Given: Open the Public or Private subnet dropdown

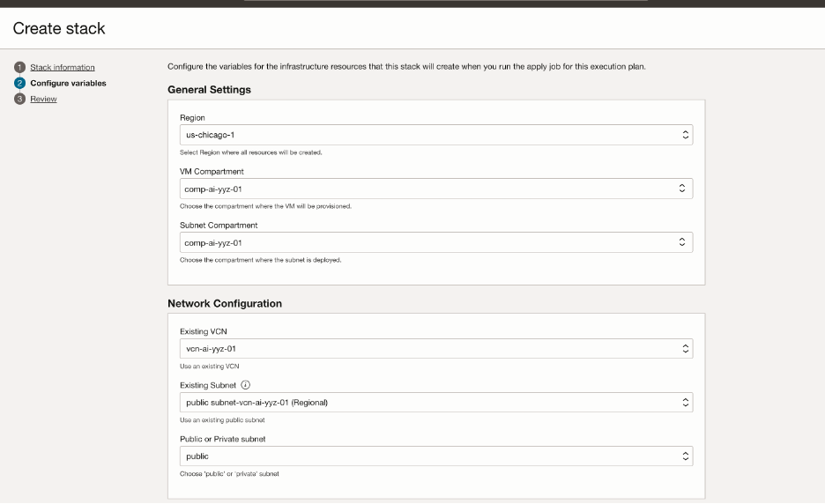Looking at the screenshot, I should click(x=423, y=456).
